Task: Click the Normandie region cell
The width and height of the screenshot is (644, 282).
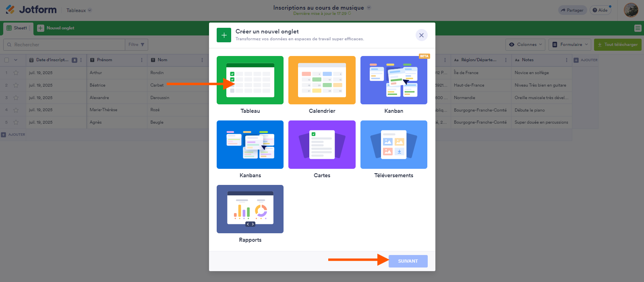Action: 481,98
